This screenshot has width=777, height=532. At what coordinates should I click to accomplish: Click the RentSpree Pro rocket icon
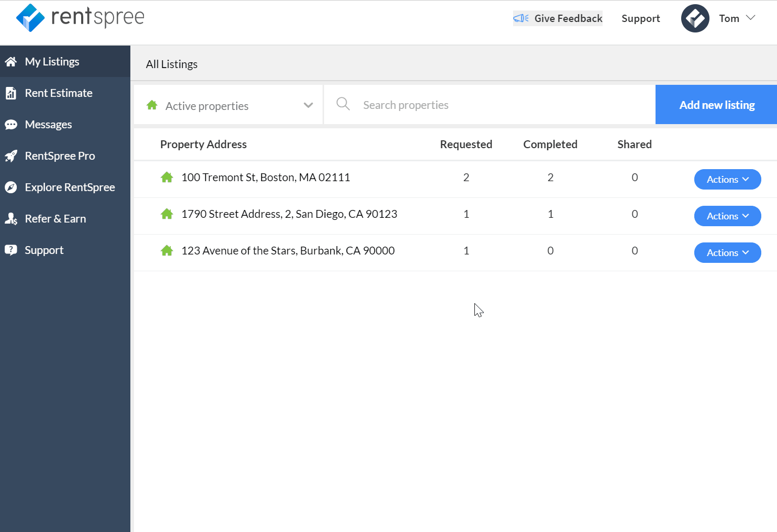click(11, 156)
